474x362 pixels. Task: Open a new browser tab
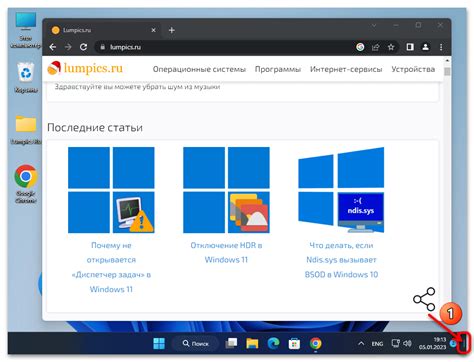[x=171, y=30]
